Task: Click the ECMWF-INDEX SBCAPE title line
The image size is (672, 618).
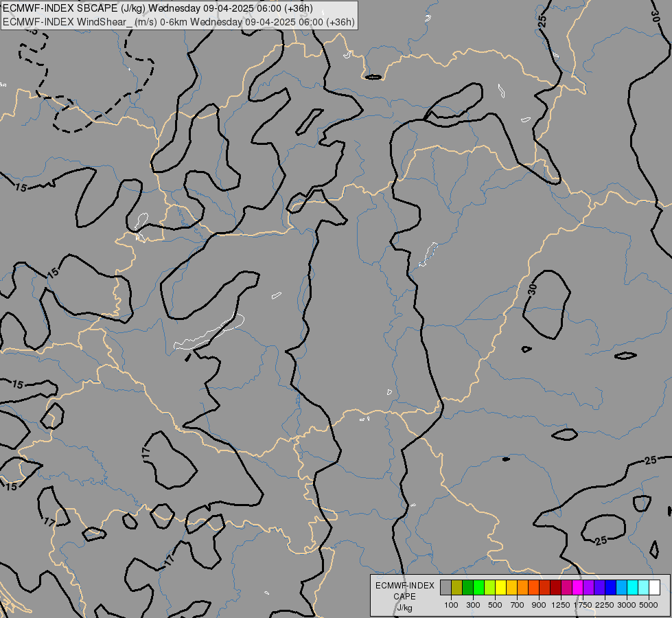Action: [x=158, y=8]
